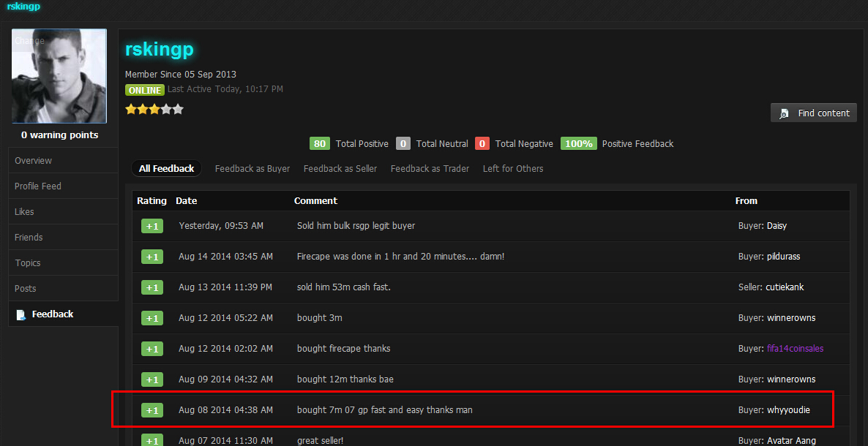This screenshot has width=868, height=446.
Task: Open Daisy's user profile link
Action: pos(777,226)
